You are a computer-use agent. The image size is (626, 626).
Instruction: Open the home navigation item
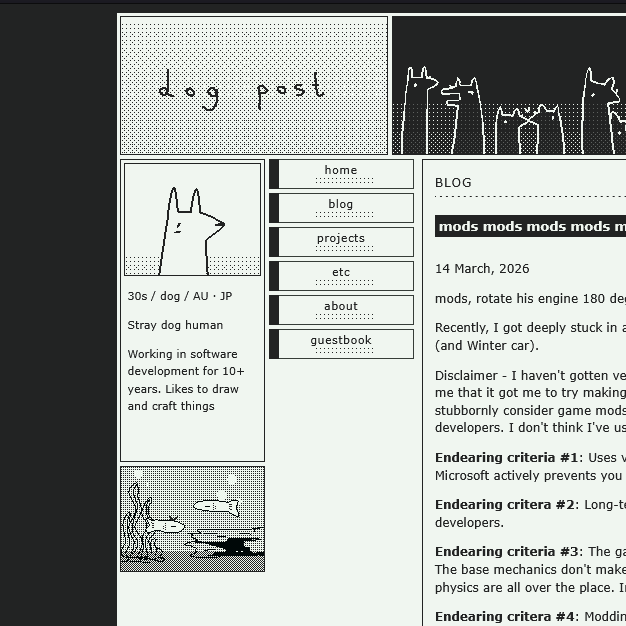click(341, 173)
